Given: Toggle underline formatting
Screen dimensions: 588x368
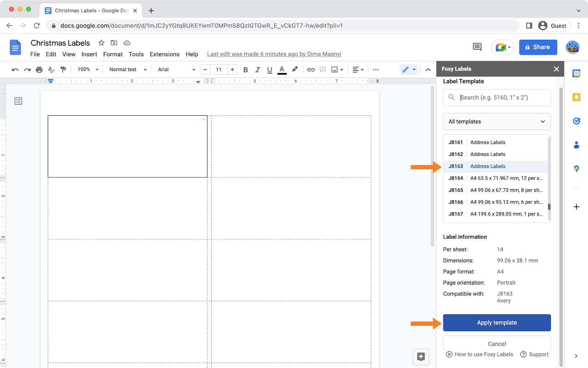Looking at the screenshot, I should point(269,69).
